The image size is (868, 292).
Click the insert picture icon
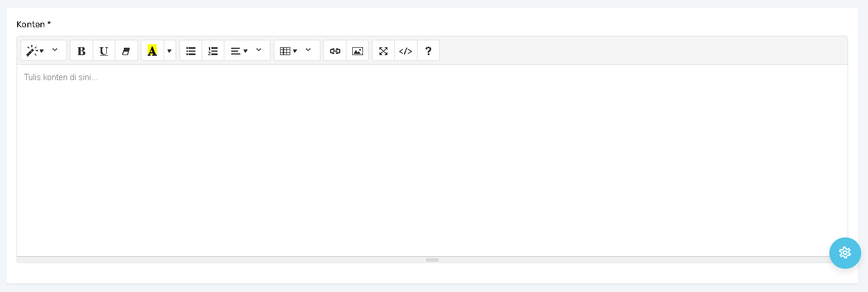357,51
